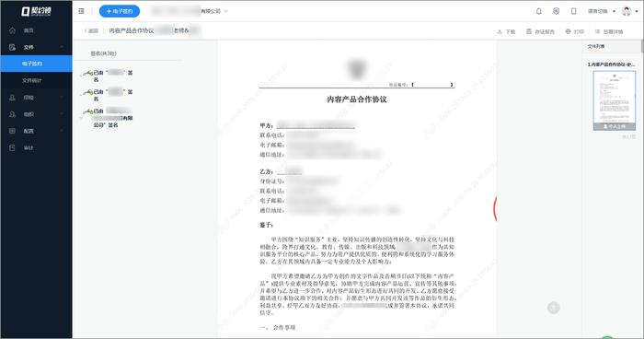Expand the 组织 organization sidebar section
Viewport: 644px width, 339px height.
pos(36,114)
